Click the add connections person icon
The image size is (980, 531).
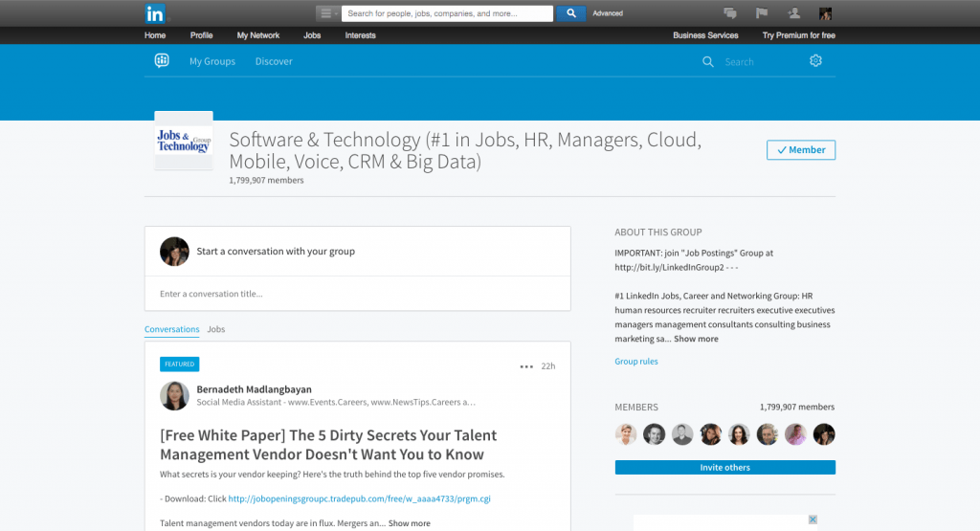[793, 13]
